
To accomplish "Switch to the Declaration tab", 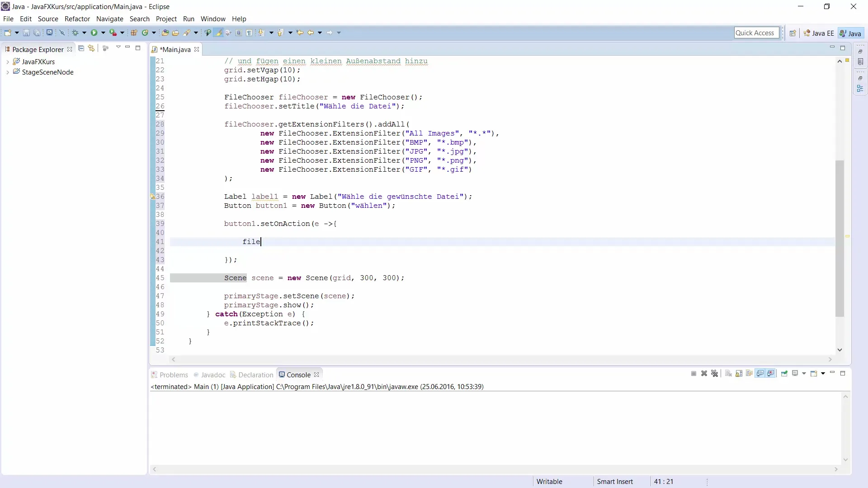I will pyautogui.click(x=252, y=375).
